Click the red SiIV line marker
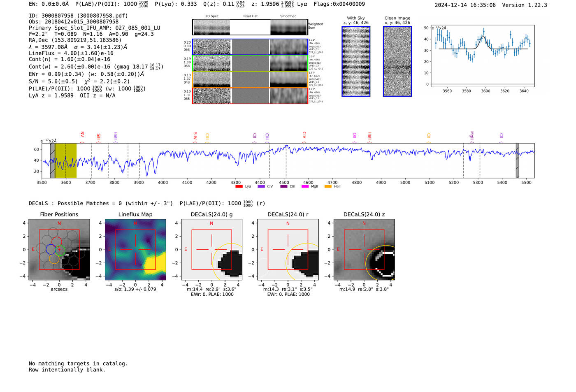Screen dimensions: 576x392 (x=195, y=137)
